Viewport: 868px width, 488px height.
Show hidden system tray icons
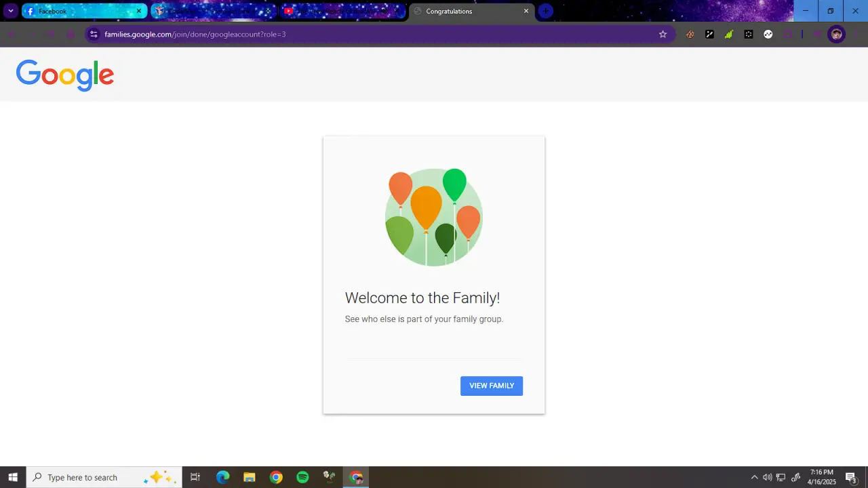click(x=754, y=477)
